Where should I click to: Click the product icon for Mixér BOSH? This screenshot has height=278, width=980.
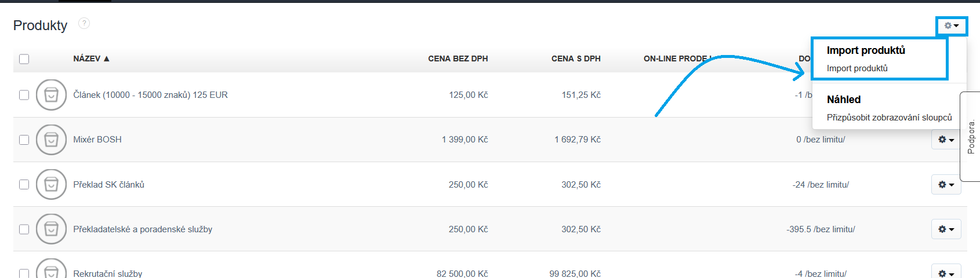(x=51, y=140)
